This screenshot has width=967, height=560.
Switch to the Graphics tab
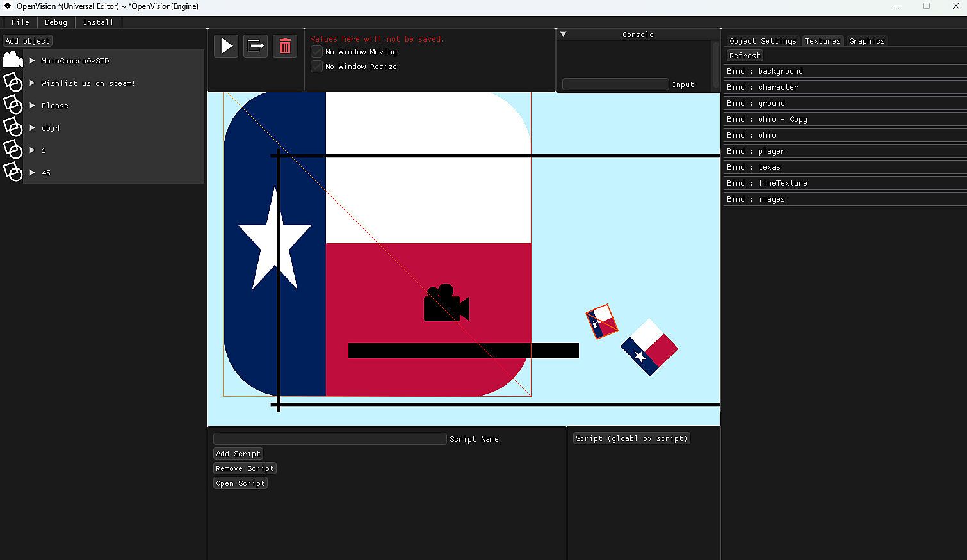click(866, 41)
